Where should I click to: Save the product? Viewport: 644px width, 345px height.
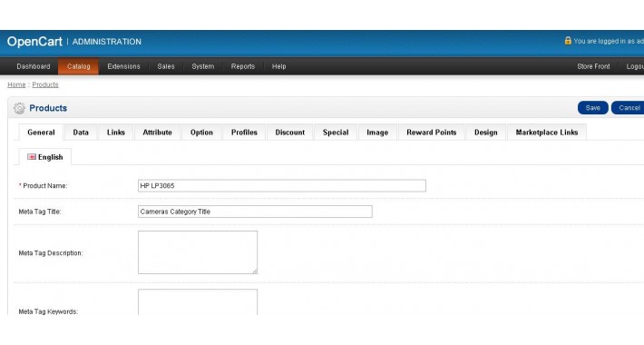(x=592, y=108)
